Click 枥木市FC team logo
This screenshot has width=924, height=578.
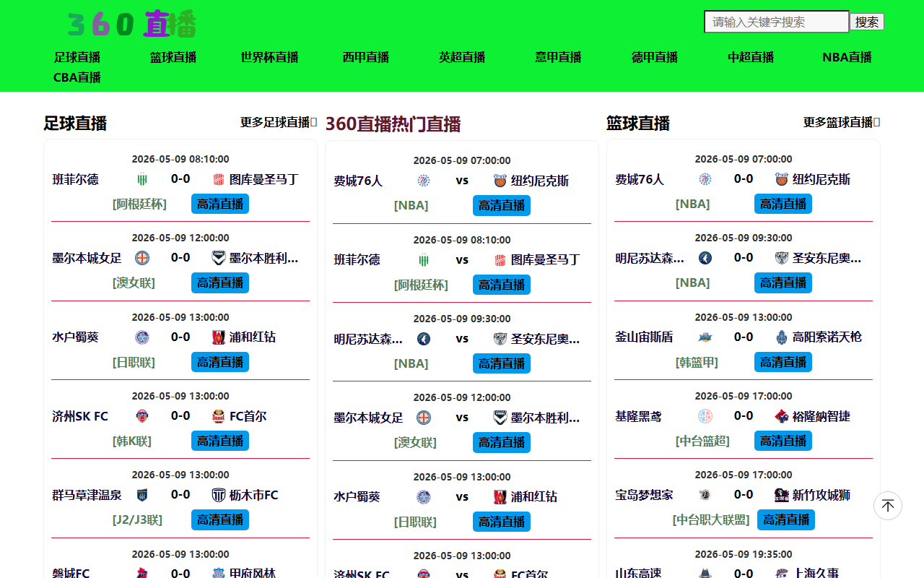point(219,495)
